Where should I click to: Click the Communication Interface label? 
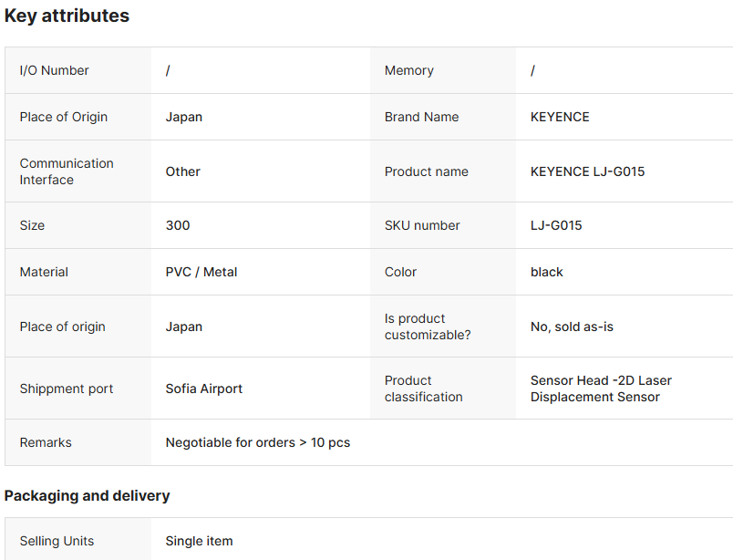point(67,171)
